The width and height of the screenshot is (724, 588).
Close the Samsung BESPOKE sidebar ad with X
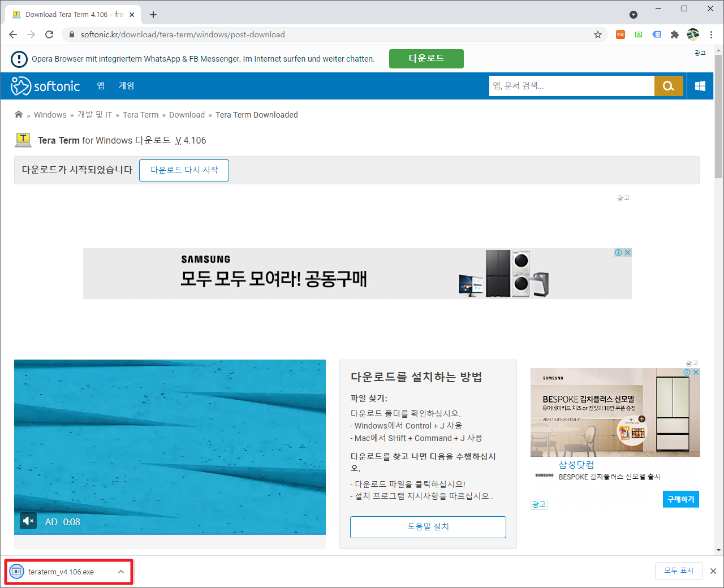tap(696, 372)
